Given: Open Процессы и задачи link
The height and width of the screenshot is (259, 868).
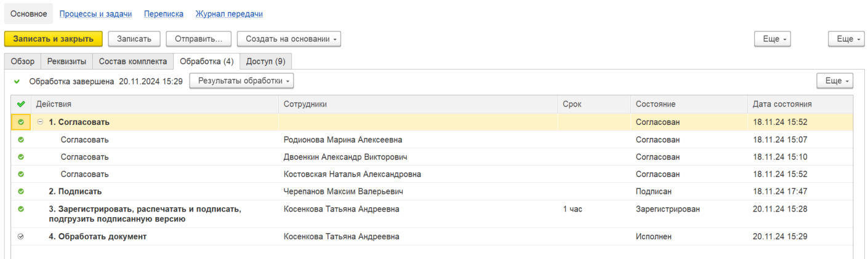Looking at the screenshot, I should point(95,14).
